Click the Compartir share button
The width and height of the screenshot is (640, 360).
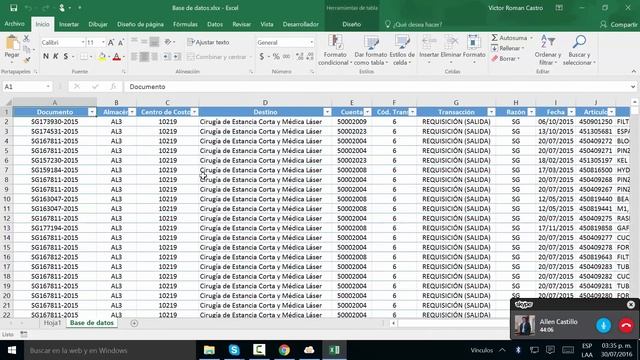tap(619, 24)
